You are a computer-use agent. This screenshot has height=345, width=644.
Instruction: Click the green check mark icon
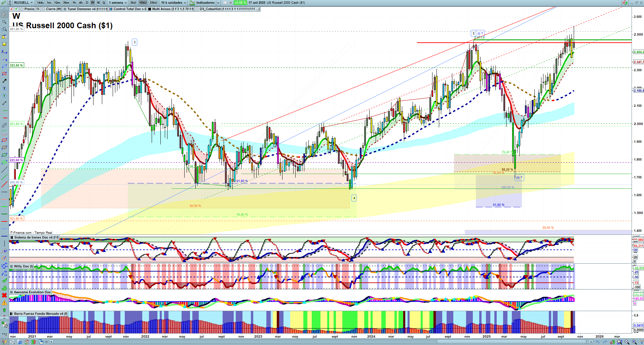point(4,281)
